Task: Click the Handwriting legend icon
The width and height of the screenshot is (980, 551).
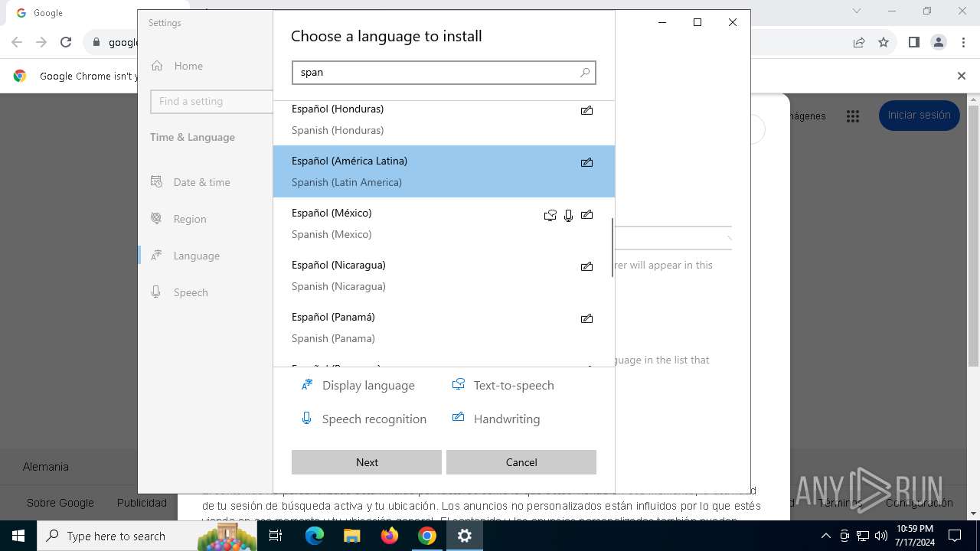Action: [458, 417]
